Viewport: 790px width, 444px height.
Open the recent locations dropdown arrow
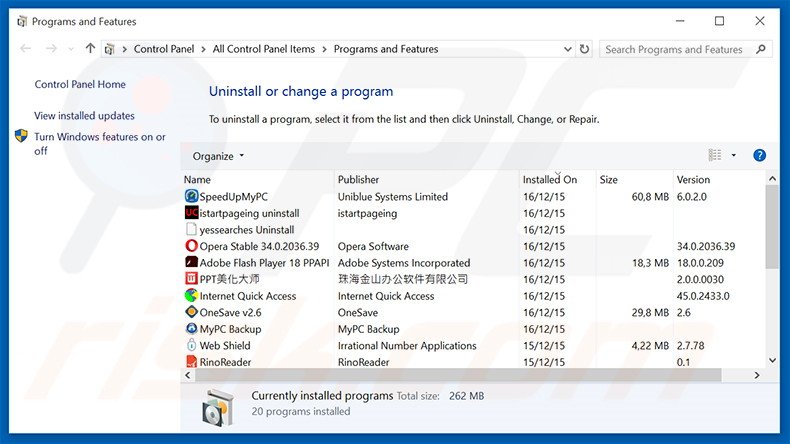pyautogui.click(x=71, y=49)
